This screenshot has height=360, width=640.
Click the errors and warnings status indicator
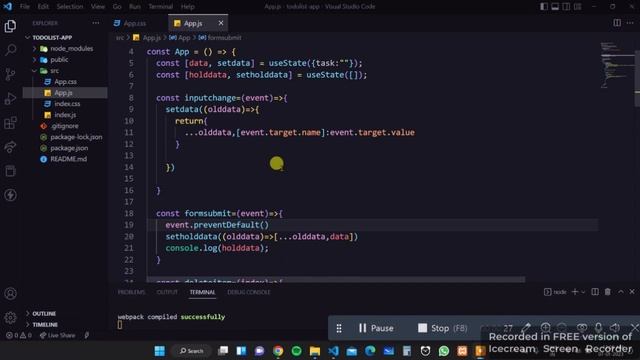[x=19, y=335]
